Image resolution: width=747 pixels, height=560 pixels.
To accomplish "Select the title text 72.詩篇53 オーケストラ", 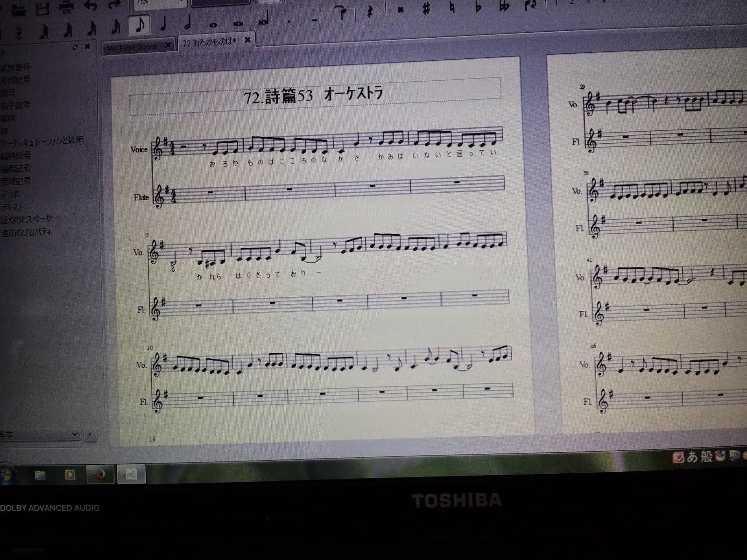I will tap(313, 95).
